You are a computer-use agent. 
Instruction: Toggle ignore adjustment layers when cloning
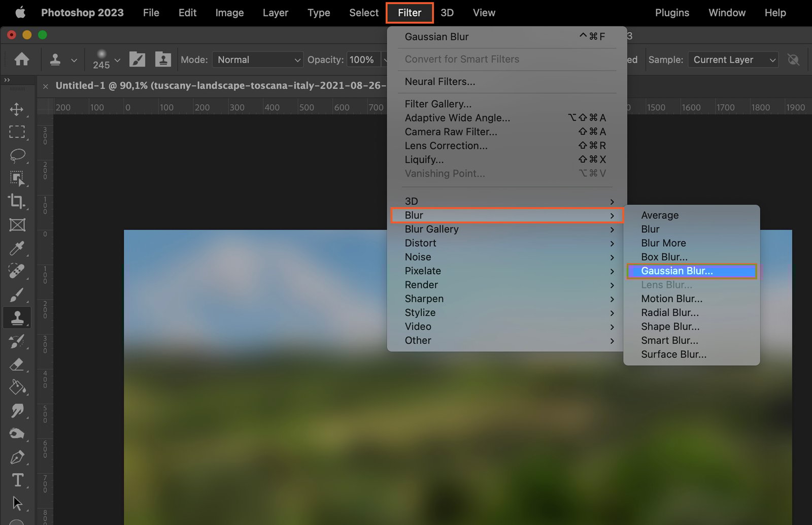pos(793,60)
